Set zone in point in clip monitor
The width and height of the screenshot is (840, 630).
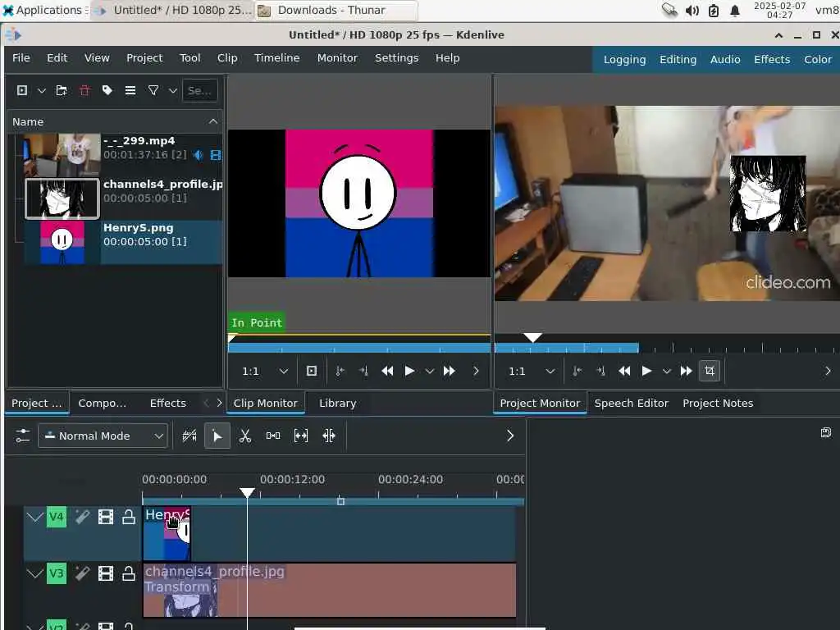coord(340,371)
